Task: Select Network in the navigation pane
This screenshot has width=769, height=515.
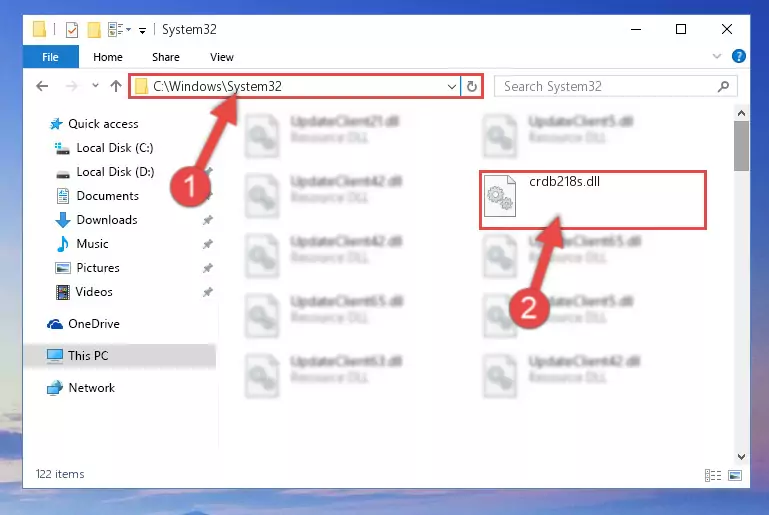Action: [x=91, y=387]
